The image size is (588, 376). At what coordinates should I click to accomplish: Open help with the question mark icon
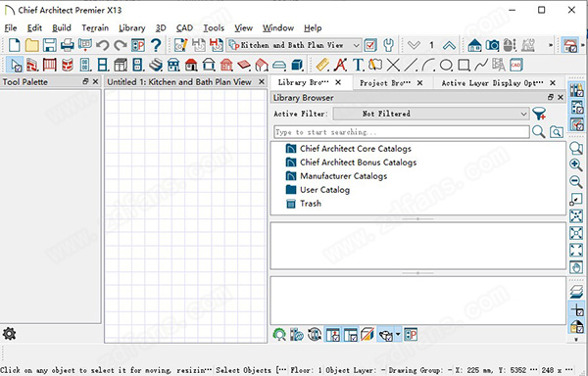pyautogui.click(x=156, y=45)
